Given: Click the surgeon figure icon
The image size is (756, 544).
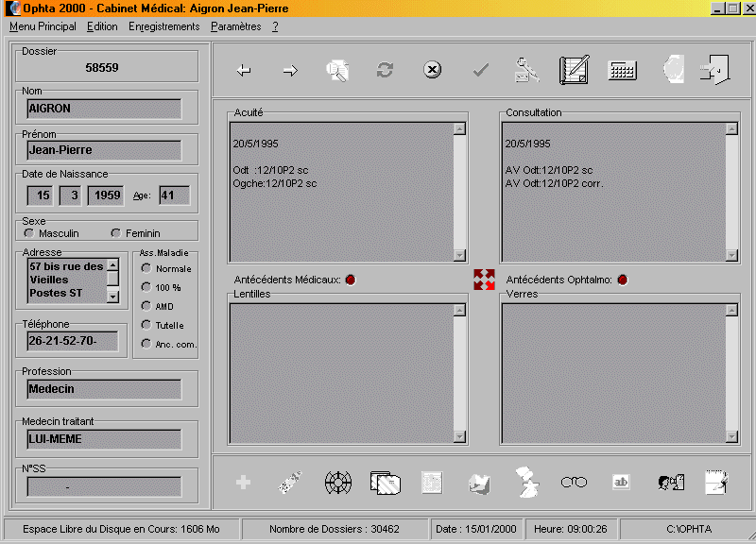Looking at the screenshot, I should coord(527,482).
